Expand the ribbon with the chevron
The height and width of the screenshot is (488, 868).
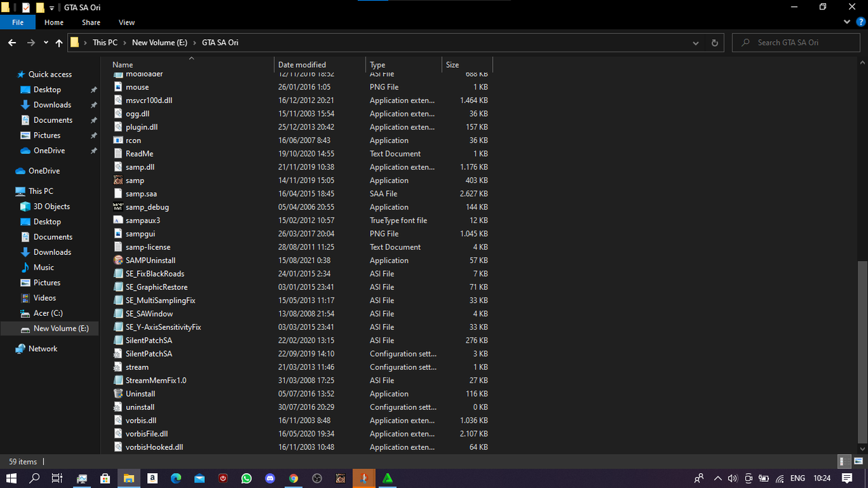(x=846, y=22)
